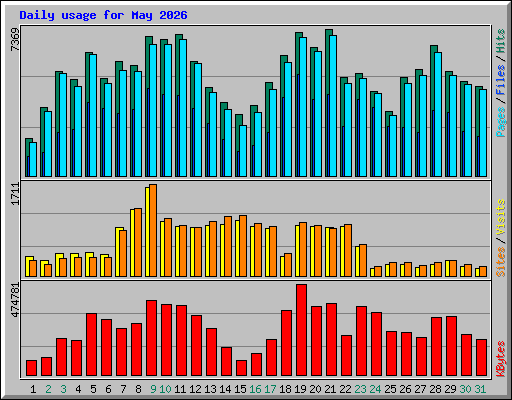Click day 24 on the x-axis
The height and width of the screenshot is (400, 512).
pos(375,389)
